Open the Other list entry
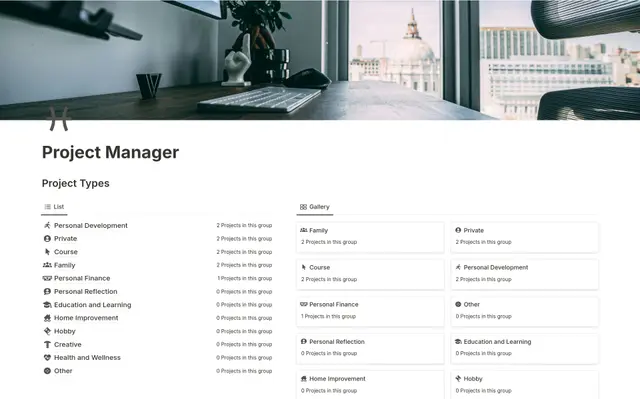Image resolution: width=640 pixels, height=399 pixels. click(x=63, y=371)
